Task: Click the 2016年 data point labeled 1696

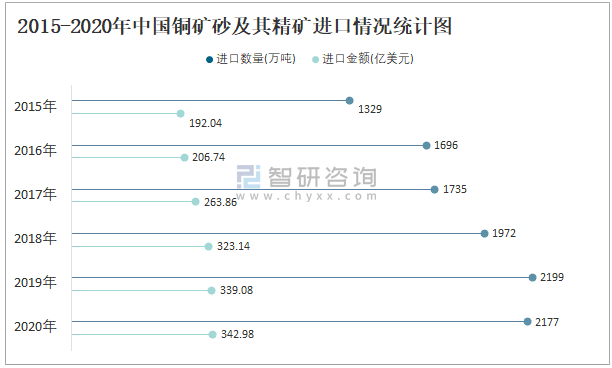Action: (x=427, y=146)
